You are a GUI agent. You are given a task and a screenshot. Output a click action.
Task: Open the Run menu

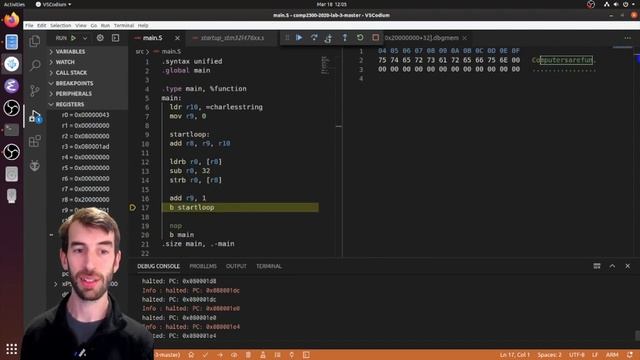click(x=105, y=25)
